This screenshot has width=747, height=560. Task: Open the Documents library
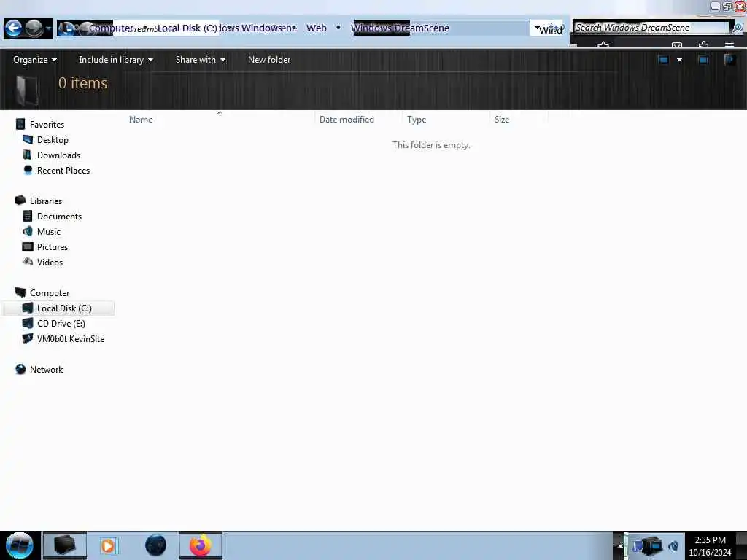60,216
